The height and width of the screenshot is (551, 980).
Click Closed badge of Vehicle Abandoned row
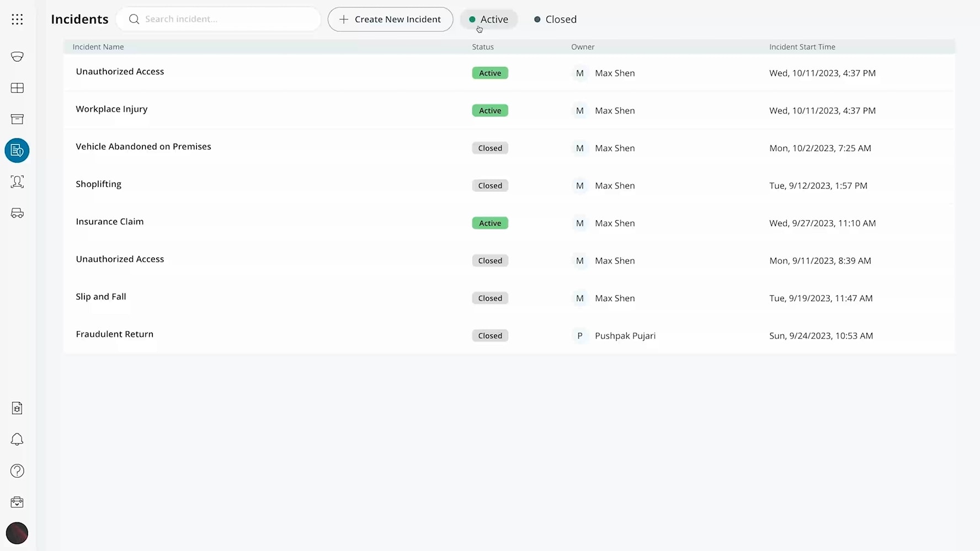490,148
